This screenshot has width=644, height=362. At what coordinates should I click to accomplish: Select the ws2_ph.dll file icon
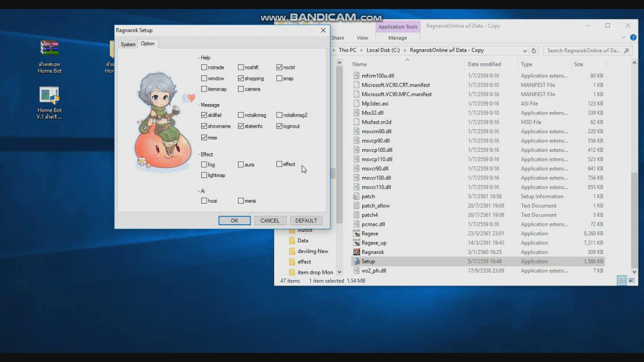tap(357, 270)
